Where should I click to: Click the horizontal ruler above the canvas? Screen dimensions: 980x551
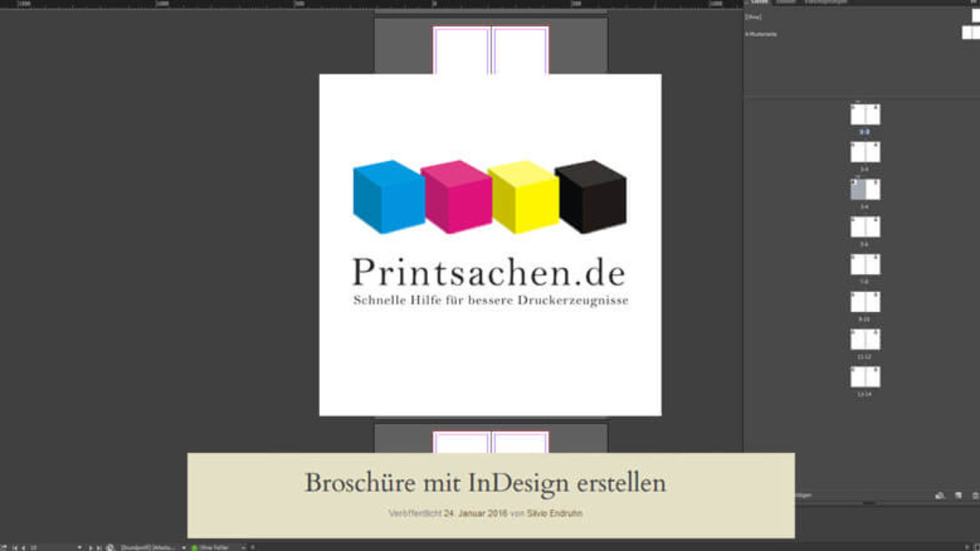point(371,4)
